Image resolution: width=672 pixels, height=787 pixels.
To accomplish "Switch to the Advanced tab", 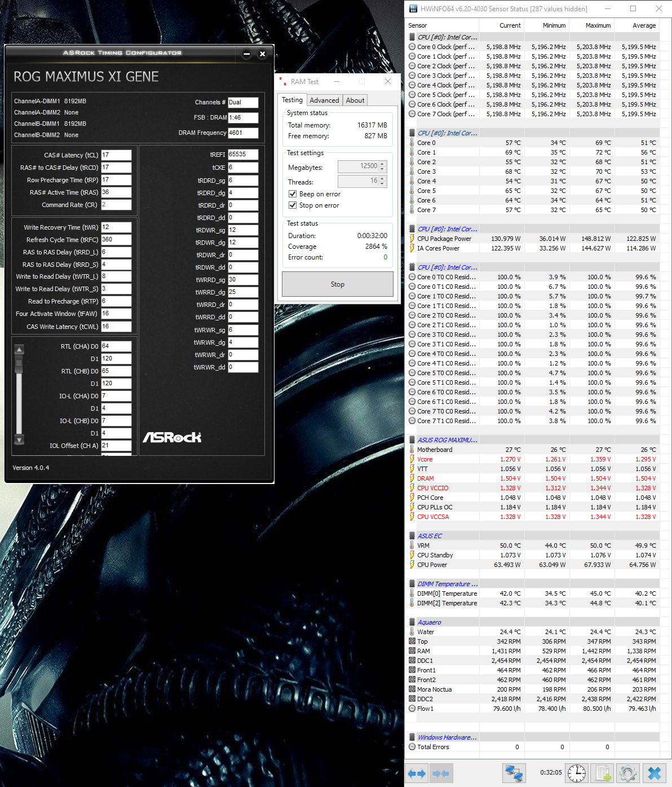I will (x=325, y=100).
